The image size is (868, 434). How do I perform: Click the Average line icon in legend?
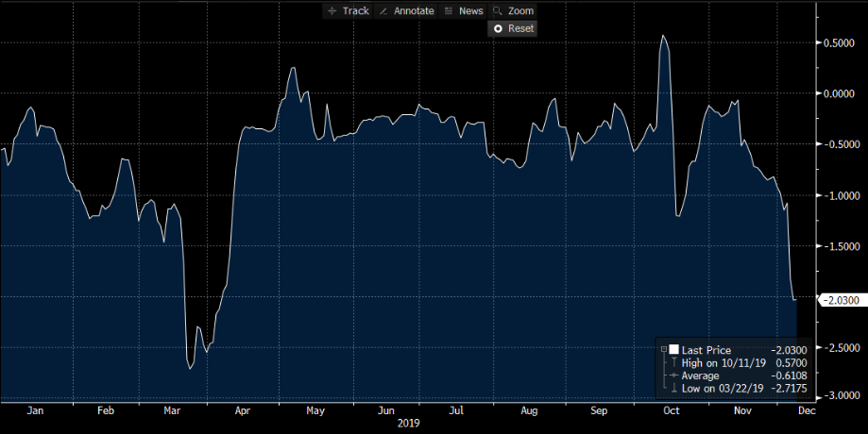(x=673, y=376)
